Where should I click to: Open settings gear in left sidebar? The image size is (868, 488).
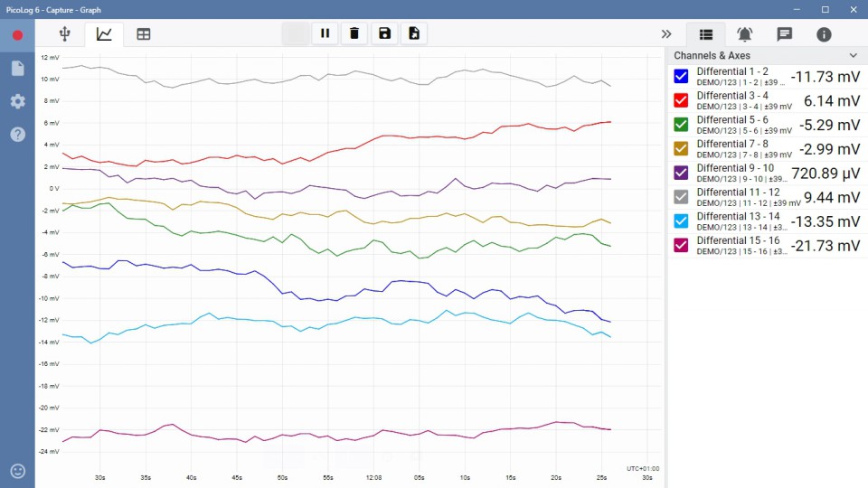pyautogui.click(x=17, y=101)
